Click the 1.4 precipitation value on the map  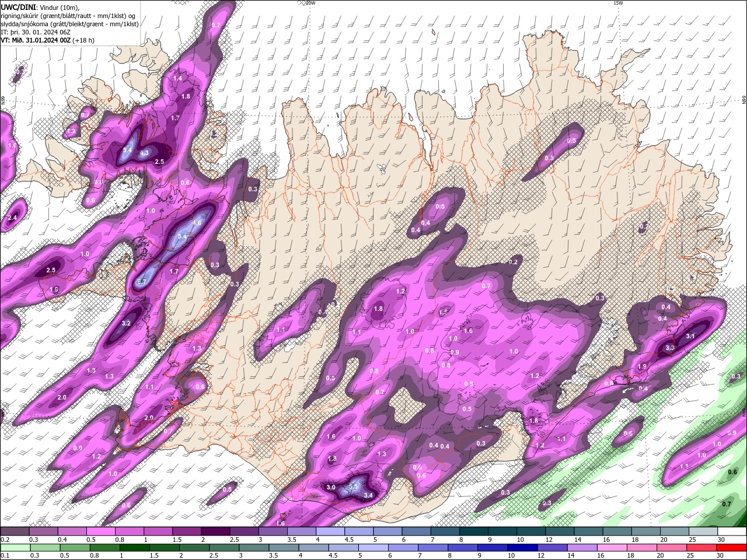tap(177, 78)
